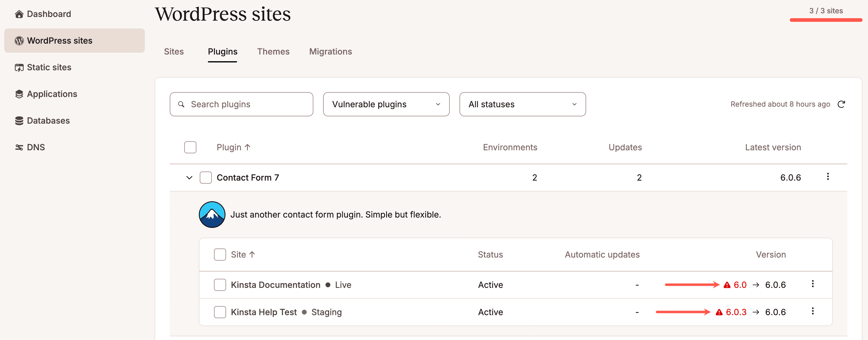Image resolution: width=868 pixels, height=340 pixels.
Task: Click the Contact Form 7 plugin logo
Action: [212, 215]
